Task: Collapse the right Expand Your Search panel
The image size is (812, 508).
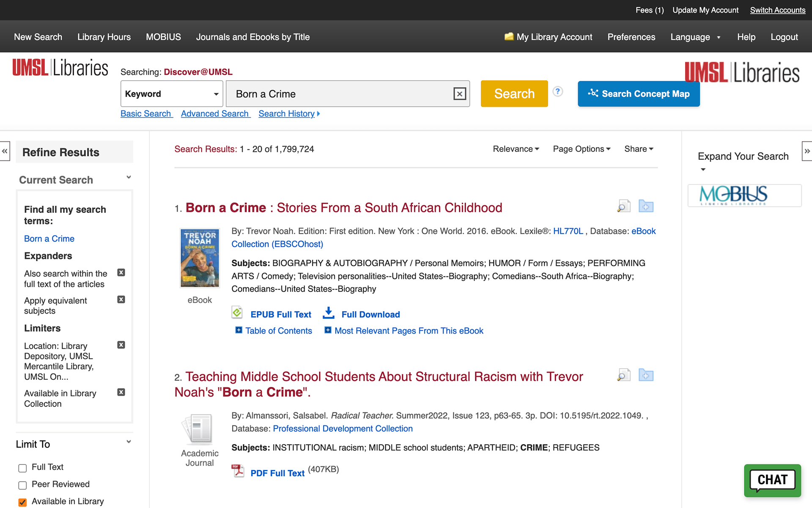Action: 807,151
